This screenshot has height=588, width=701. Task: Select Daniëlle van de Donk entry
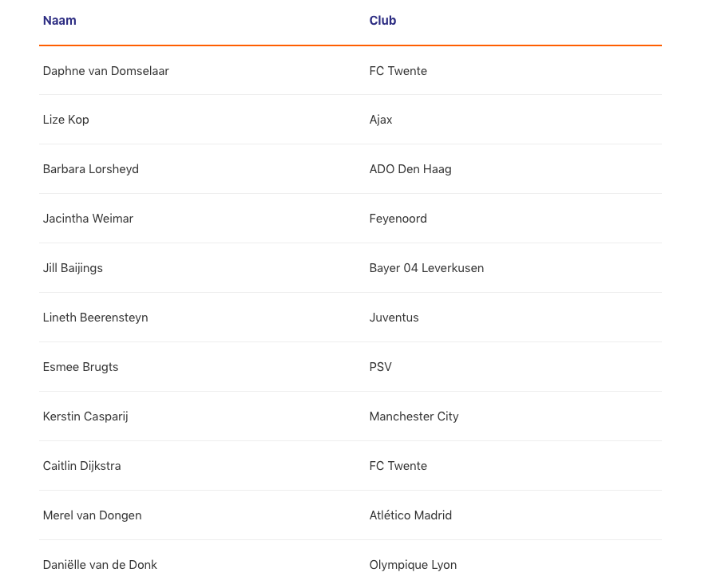pyautogui.click(x=100, y=565)
